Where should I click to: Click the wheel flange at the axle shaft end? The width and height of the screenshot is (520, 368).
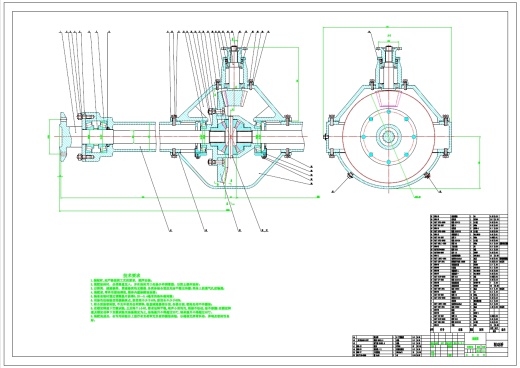coord(65,137)
